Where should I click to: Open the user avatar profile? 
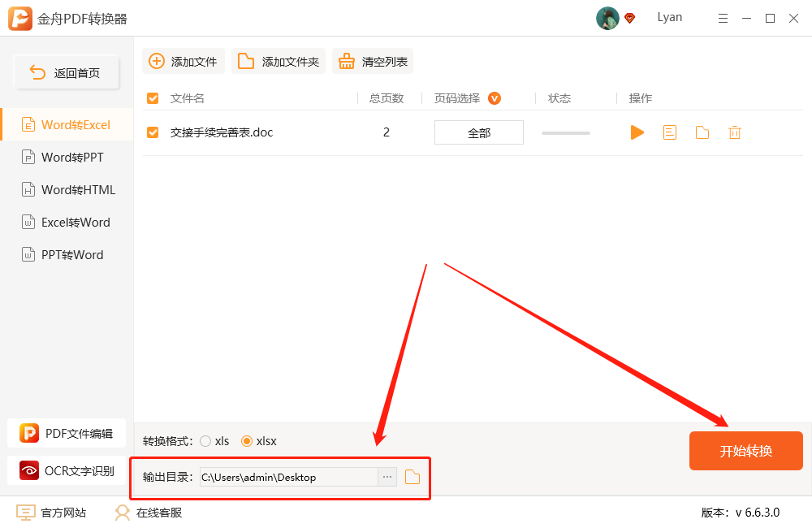coord(607,19)
